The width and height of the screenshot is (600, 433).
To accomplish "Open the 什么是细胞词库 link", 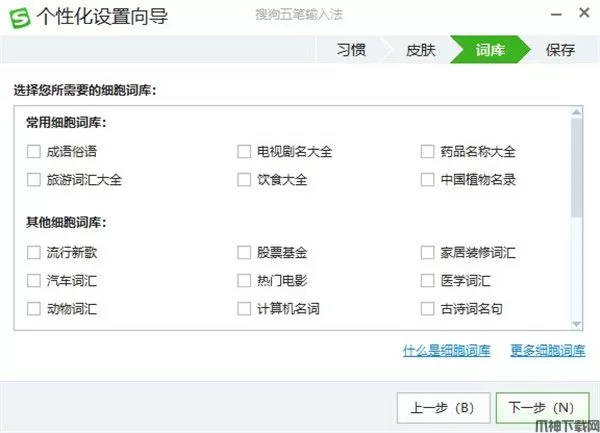I will coord(446,350).
